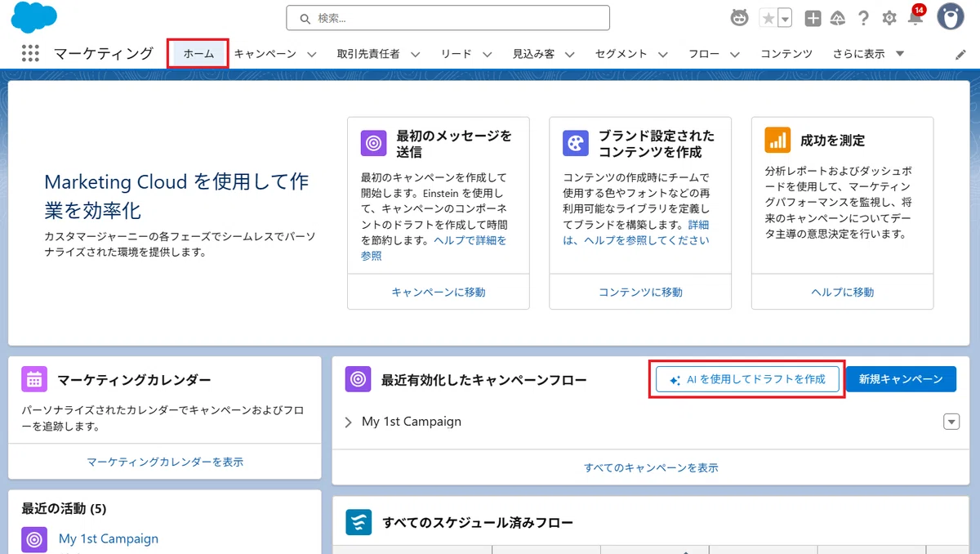This screenshot has height=554, width=980.
Task: Click すべてのキャンペーンを表示 link
Action: tap(651, 467)
